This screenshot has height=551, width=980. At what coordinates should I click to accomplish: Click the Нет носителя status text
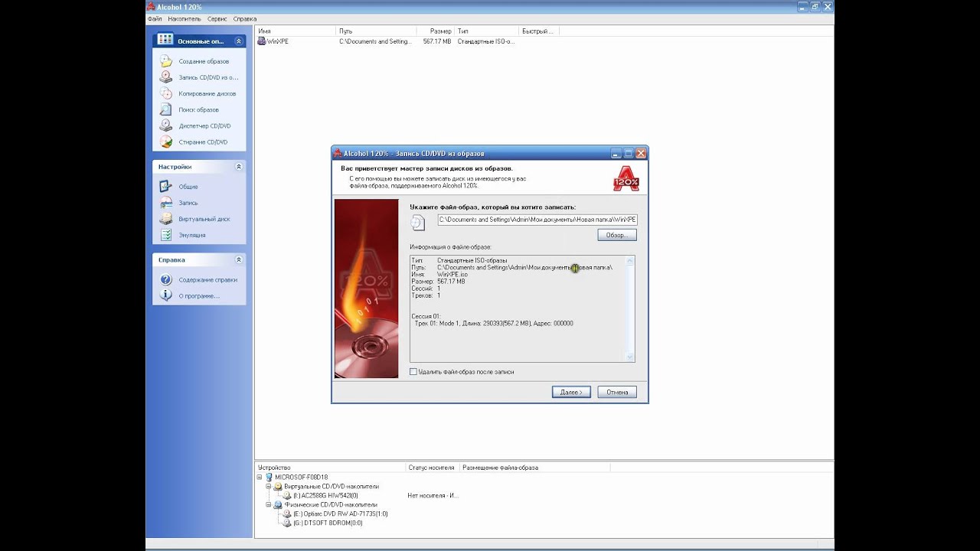click(433, 495)
